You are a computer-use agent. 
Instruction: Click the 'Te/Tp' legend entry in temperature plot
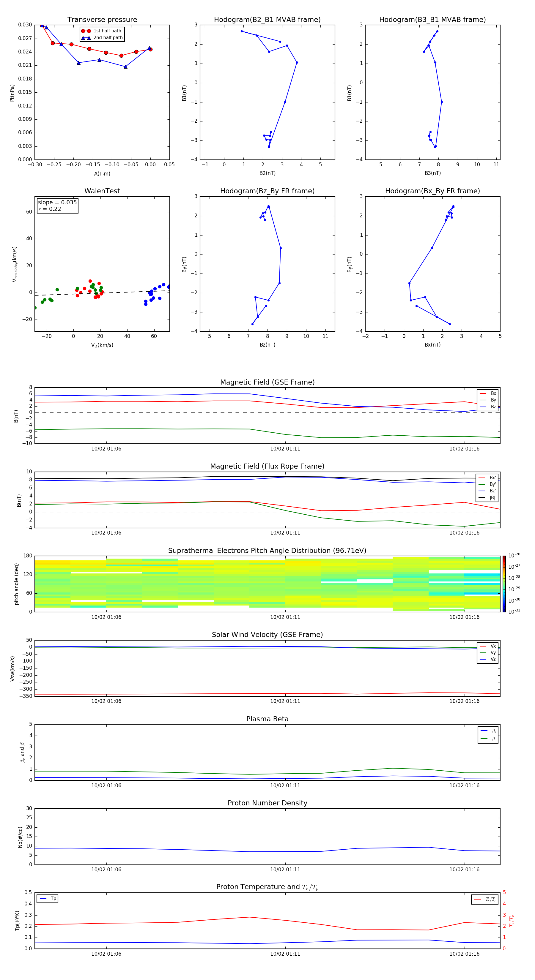coord(485,899)
